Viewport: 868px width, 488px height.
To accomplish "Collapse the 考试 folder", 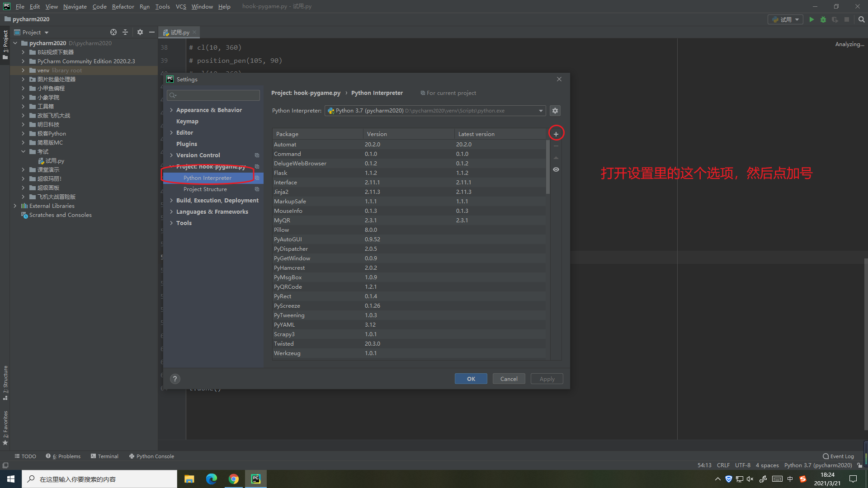I will [23, 151].
